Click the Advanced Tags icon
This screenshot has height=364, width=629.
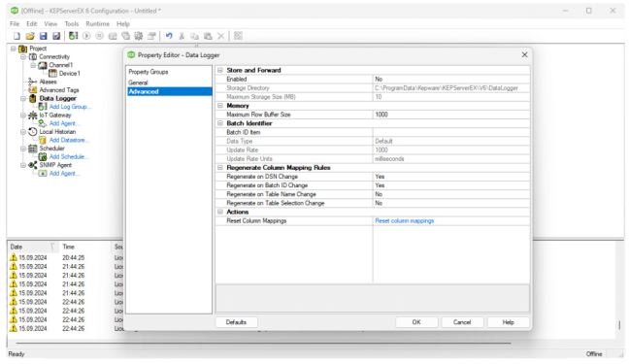point(33,90)
